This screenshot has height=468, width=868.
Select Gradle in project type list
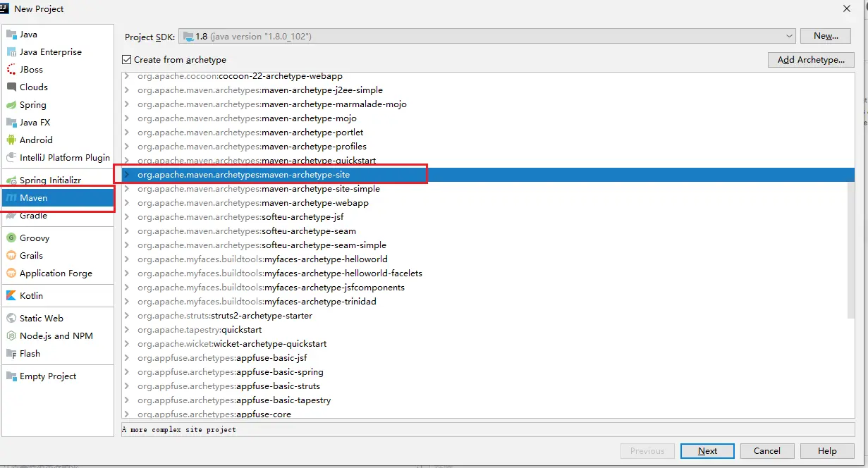(x=57, y=216)
